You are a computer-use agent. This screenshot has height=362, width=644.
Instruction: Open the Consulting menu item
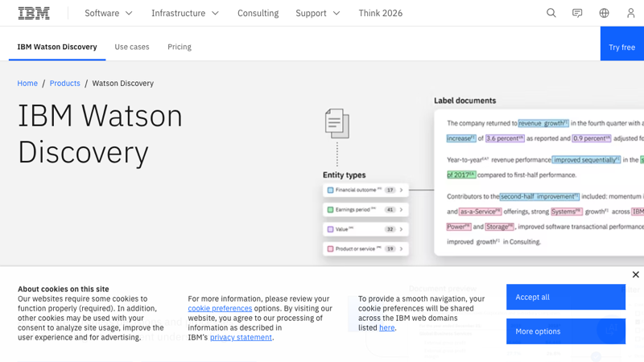tap(258, 13)
